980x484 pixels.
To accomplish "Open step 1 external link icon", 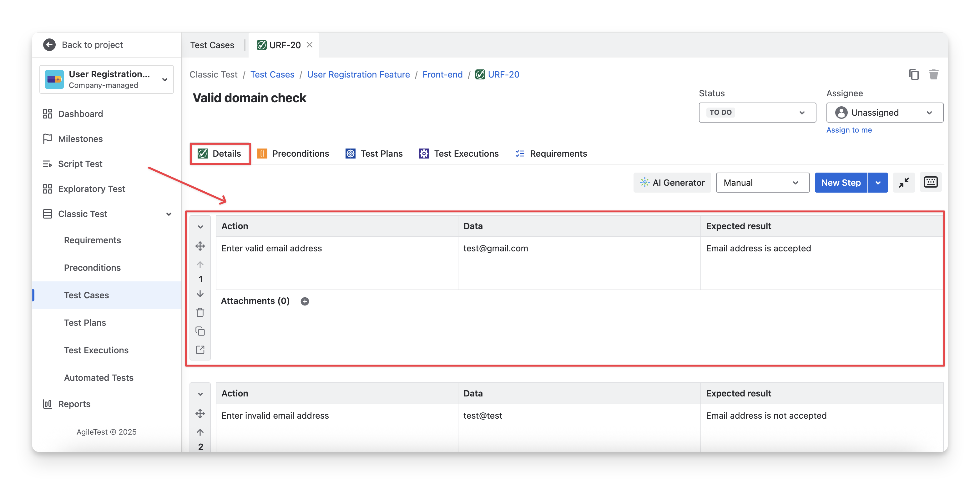I will [x=200, y=350].
